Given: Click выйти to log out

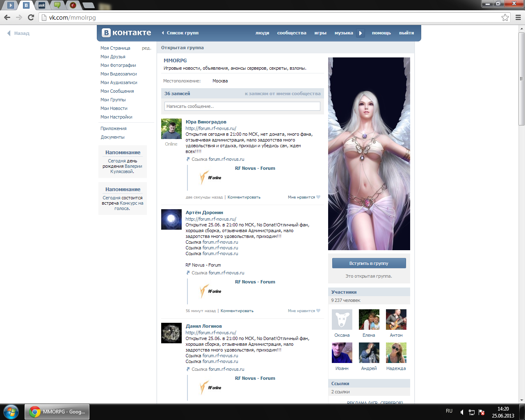Looking at the screenshot, I should click(406, 33).
